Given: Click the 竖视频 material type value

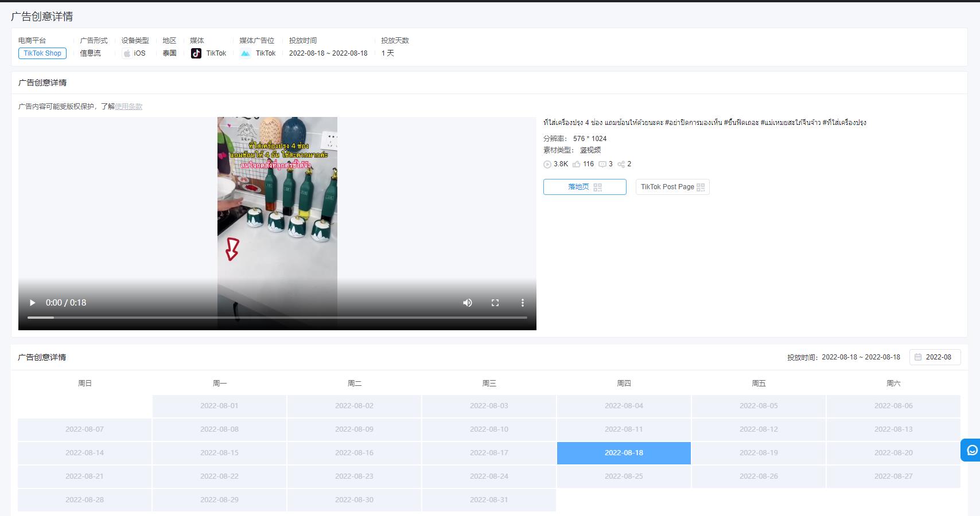Looking at the screenshot, I should pyautogui.click(x=590, y=150).
